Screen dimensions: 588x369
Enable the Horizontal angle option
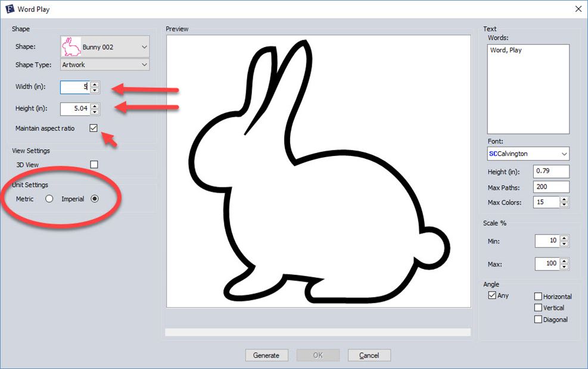click(x=539, y=296)
